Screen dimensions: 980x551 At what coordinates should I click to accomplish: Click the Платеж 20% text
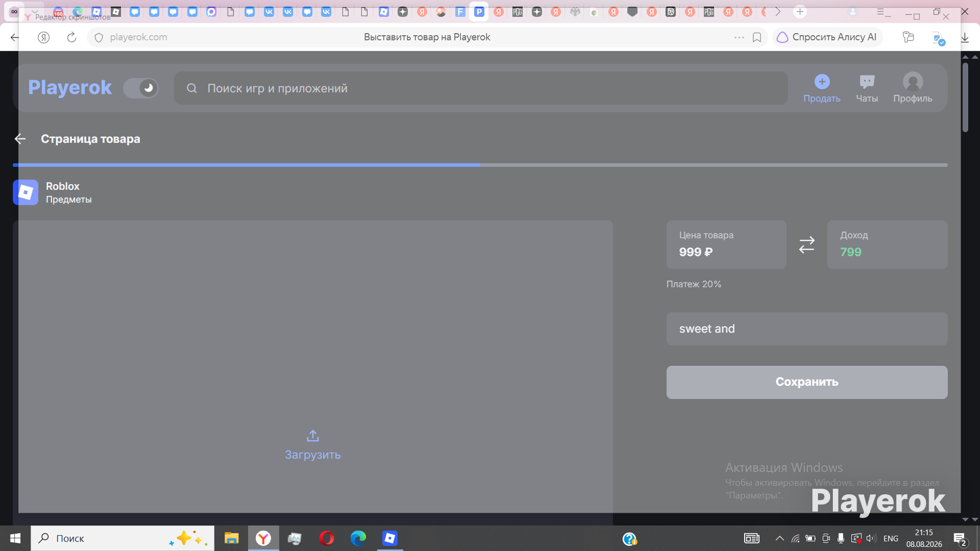(x=694, y=284)
